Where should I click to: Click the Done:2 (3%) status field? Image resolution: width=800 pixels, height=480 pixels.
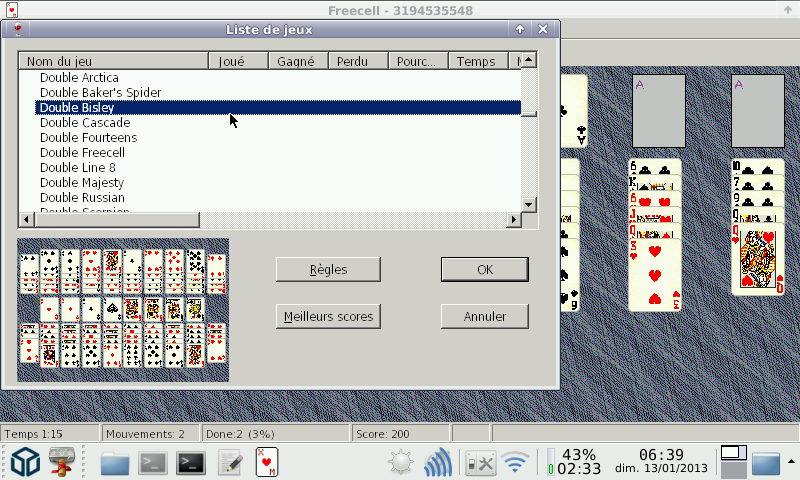tap(276, 434)
